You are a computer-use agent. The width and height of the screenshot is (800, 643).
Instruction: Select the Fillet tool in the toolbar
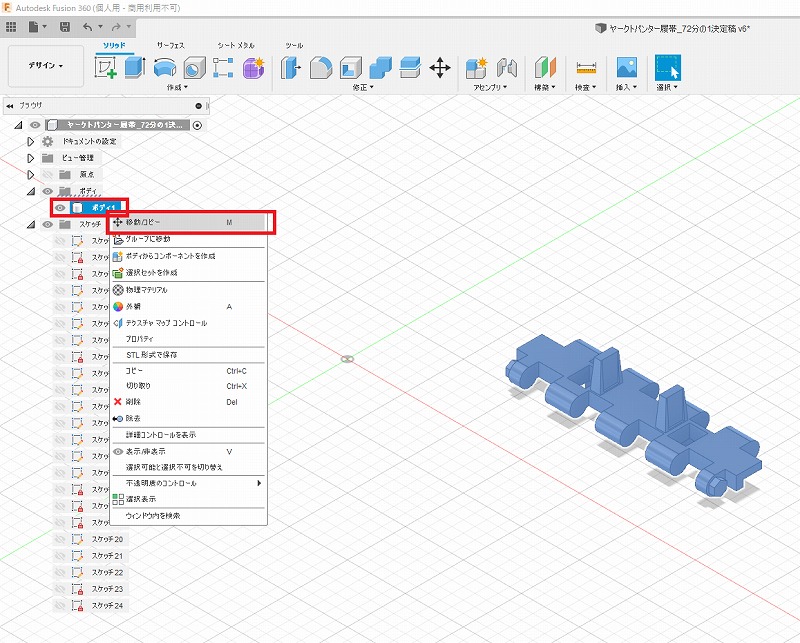point(321,68)
